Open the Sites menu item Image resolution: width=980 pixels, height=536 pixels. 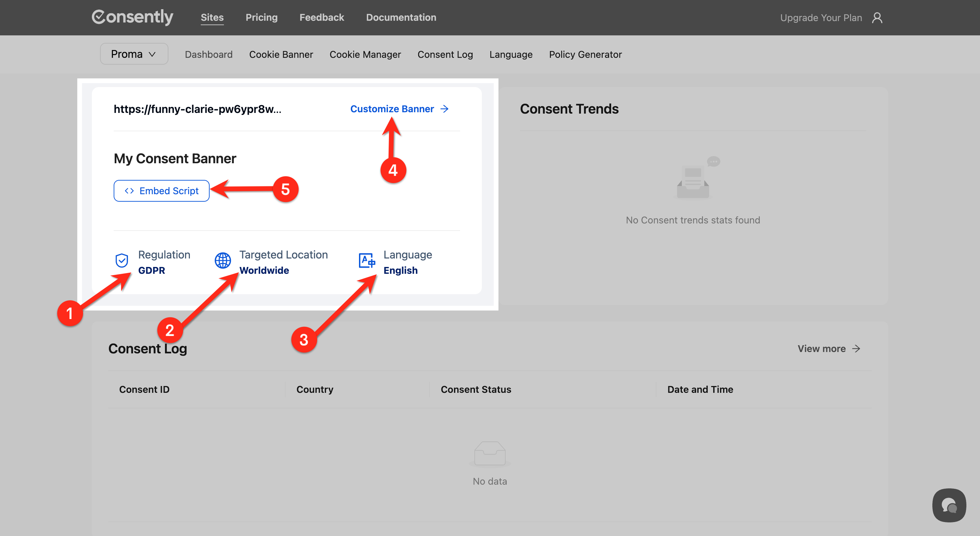(212, 17)
